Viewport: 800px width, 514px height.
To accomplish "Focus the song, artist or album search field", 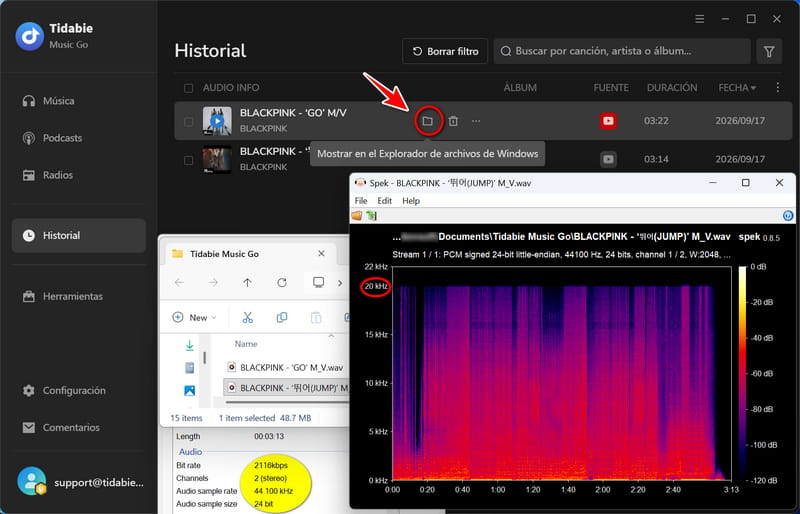I will (621, 51).
